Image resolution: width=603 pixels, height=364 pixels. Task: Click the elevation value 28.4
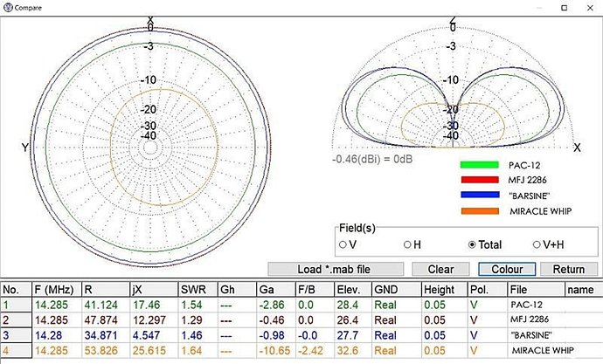point(348,305)
